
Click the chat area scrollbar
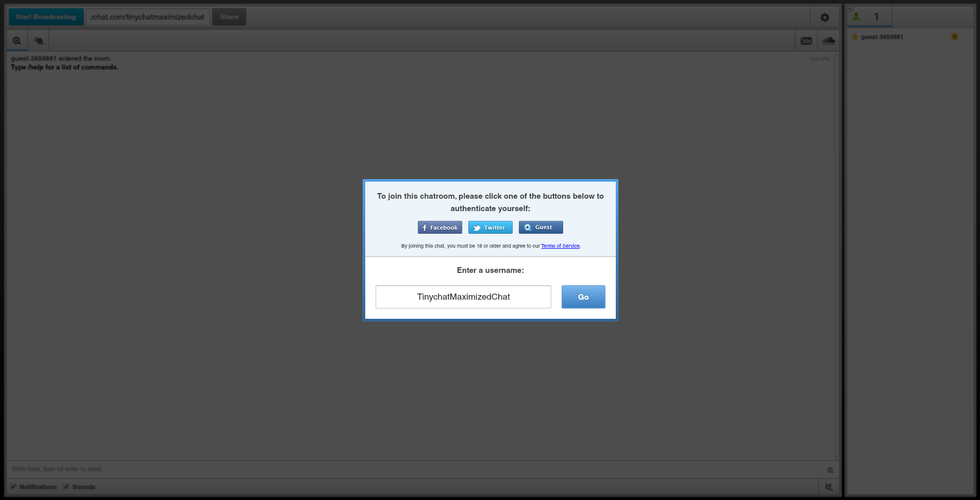point(836,256)
